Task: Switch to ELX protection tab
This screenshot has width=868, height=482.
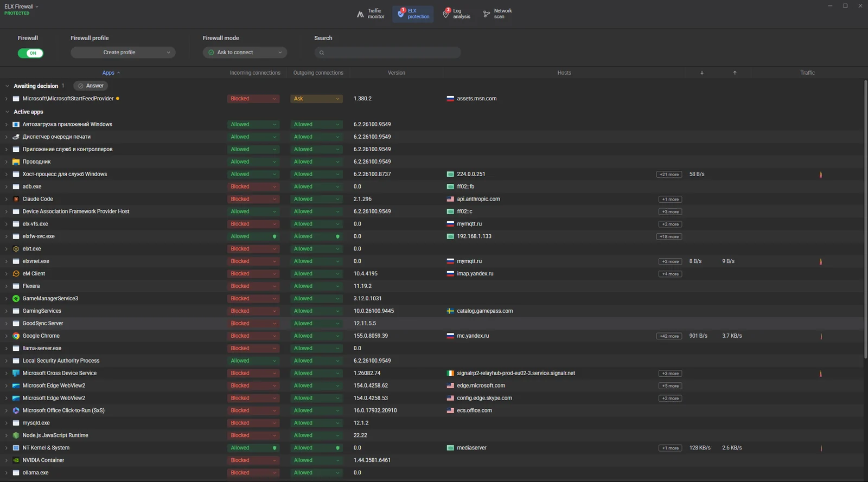Action: [413, 14]
